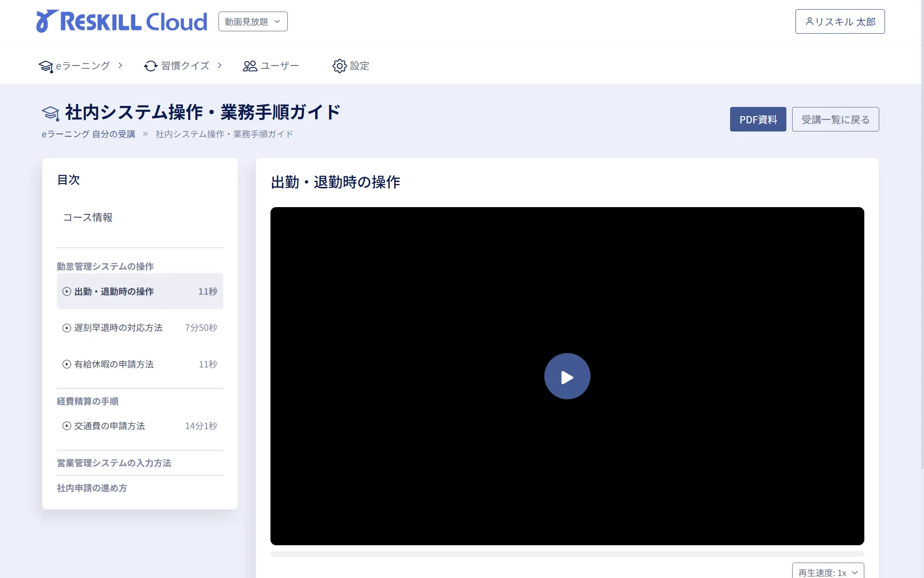This screenshot has height=578, width=924.
Task: Click the 習慣クイズ cycle icon
Action: (x=151, y=66)
